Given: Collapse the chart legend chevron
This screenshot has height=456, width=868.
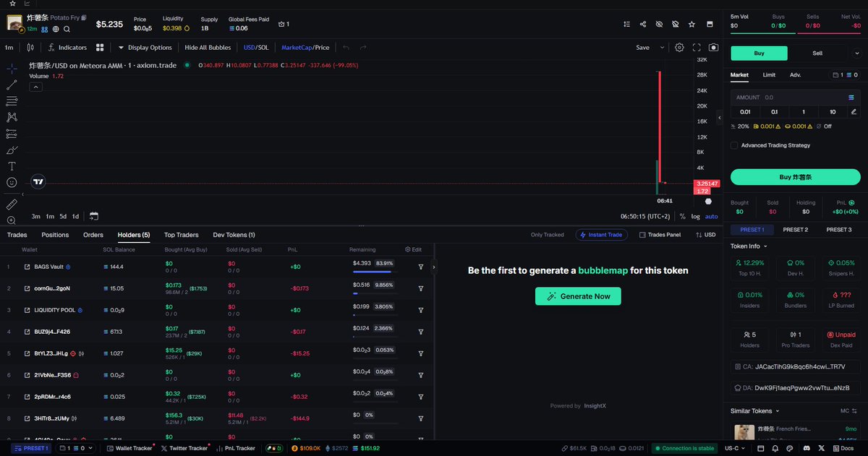Looking at the screenshot, I should click(35, 87).
